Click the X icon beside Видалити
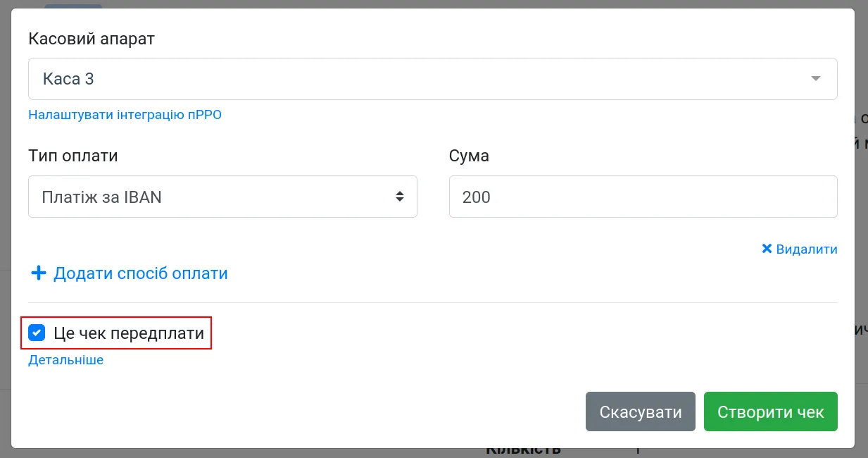Image resolution: width=868 pixels, height=458 pixels. coord(767,249)
